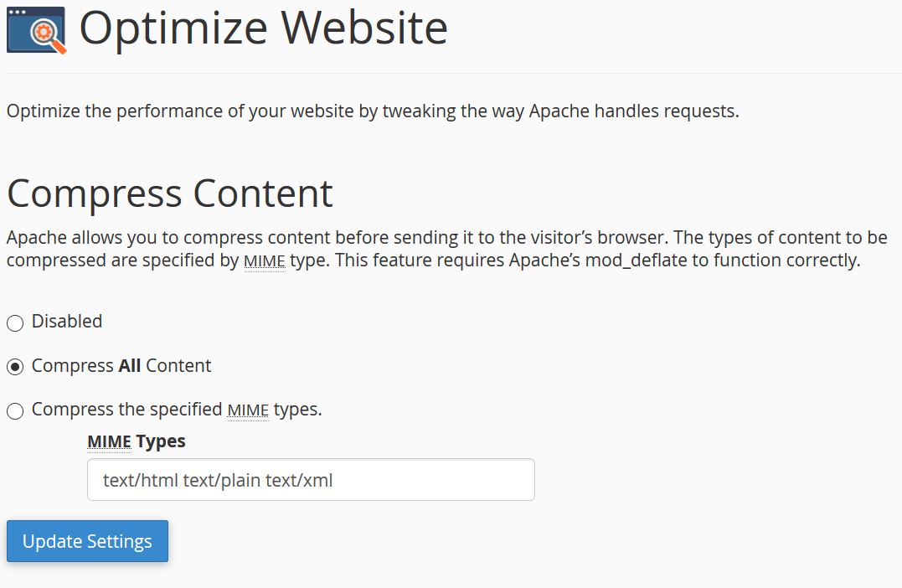Click MIME abbreviation in the third radio label

[x=248, y=410]
